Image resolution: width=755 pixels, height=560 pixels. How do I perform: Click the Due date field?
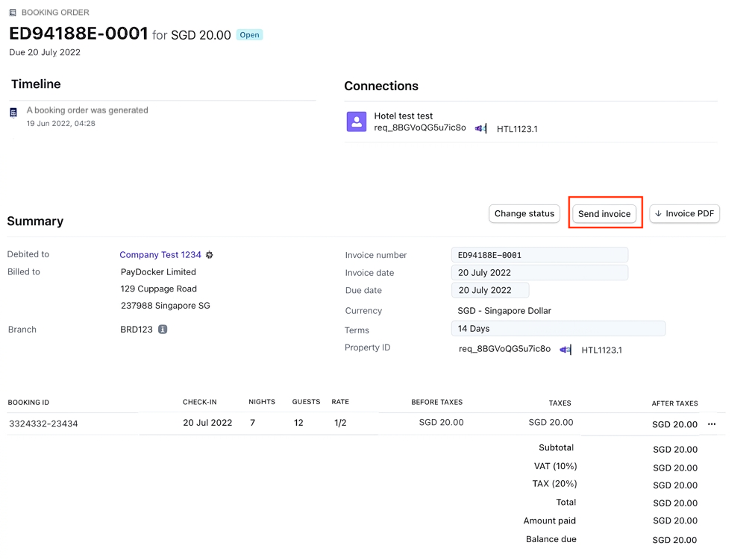click(x=490, y=290)
